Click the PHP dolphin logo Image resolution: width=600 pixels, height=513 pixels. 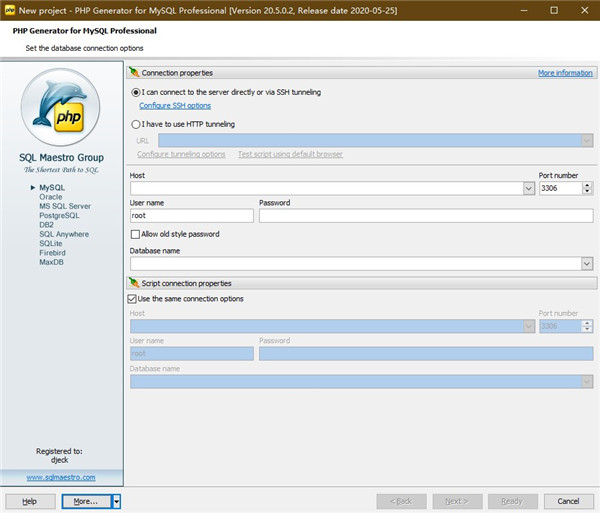tap(61, 108)
